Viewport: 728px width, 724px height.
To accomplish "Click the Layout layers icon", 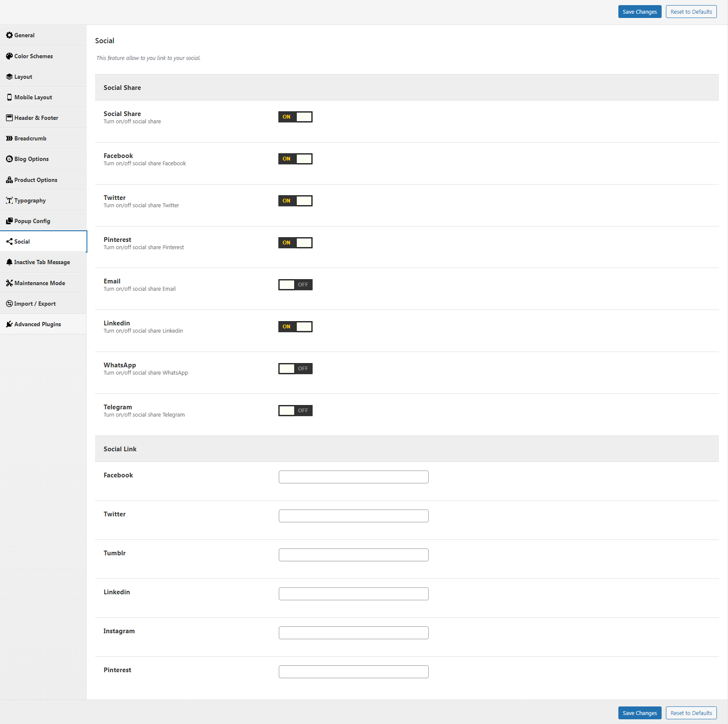I will point(9,77).
